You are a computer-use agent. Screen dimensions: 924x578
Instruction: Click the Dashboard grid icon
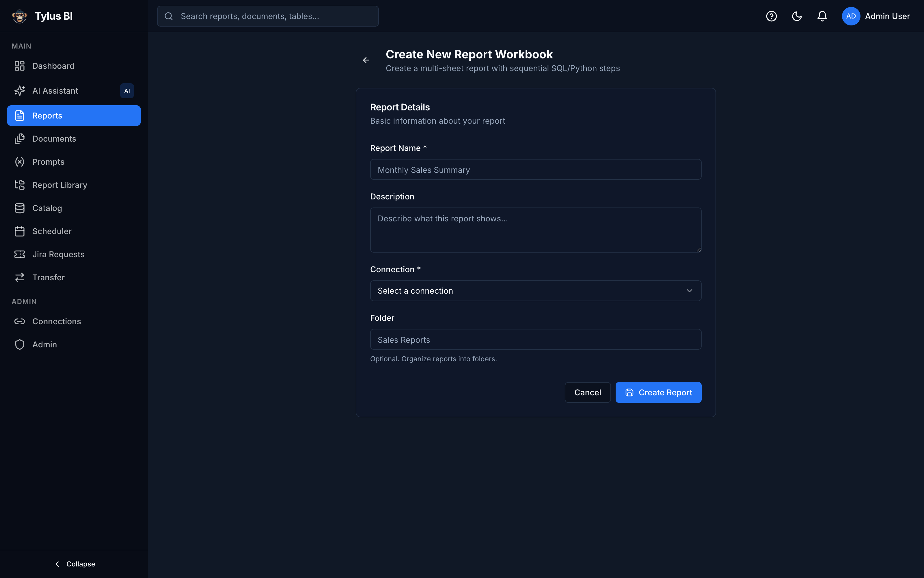(19, 66)
